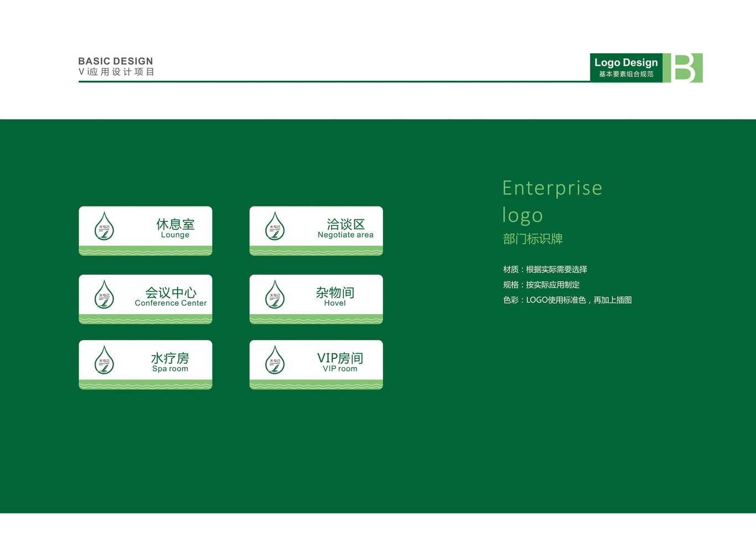Screen dimensions: 756x535
Task: Click the 色彩：LOGO使用标准色 line
Action: tap(567, 300)
